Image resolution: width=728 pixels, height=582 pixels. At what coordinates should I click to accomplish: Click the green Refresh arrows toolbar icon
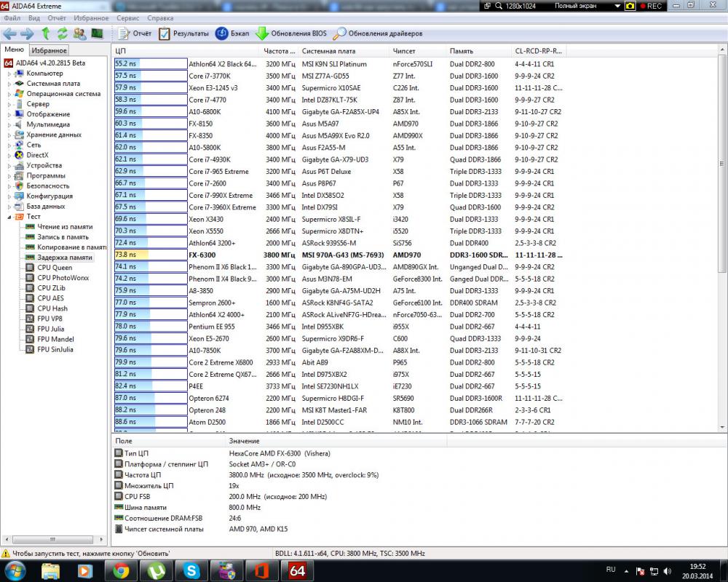tap(63, 33)
